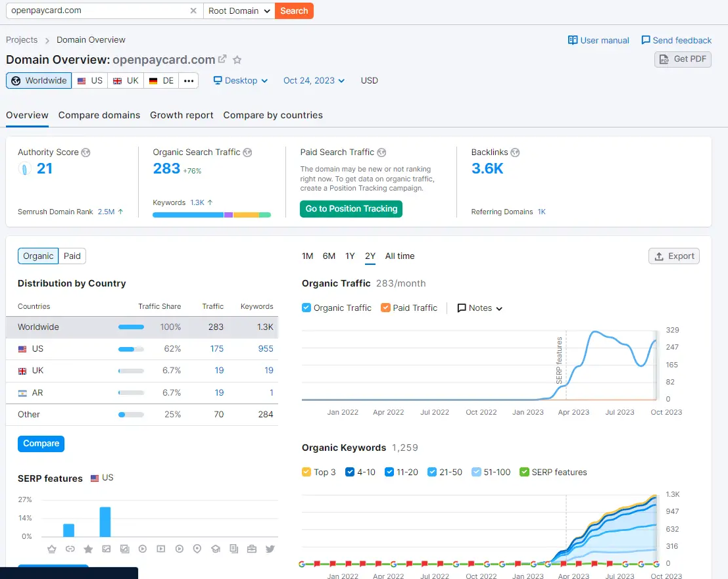
Task: Select the rectangular video icon in SERP features
Action: [161, 549]
